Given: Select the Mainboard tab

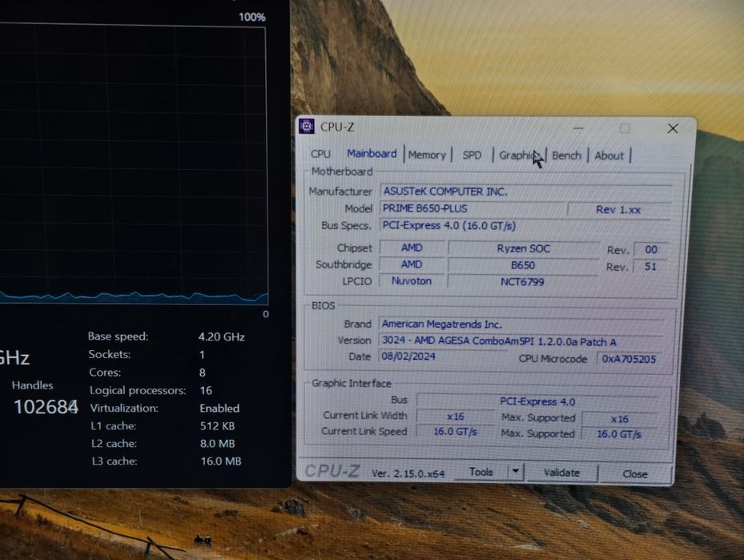Looking at the screenshot, I should point(372,154).
